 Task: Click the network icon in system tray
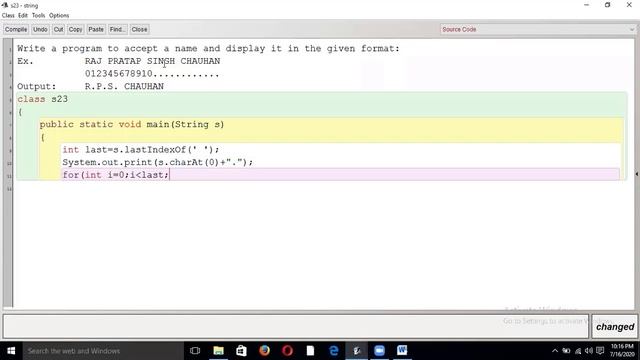(578, 351)
